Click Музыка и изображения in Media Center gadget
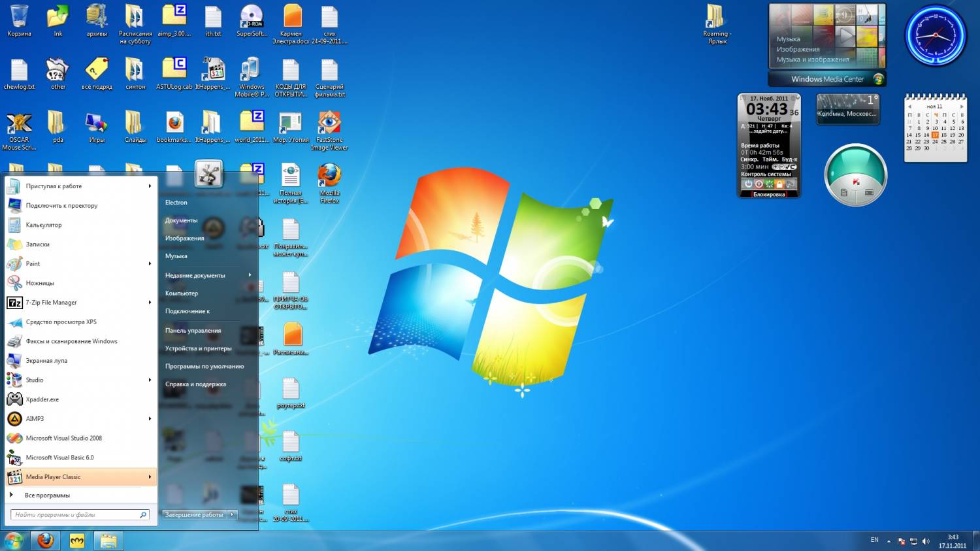The height and width of the screenshot is (551, 980). [x=813, y=59]
